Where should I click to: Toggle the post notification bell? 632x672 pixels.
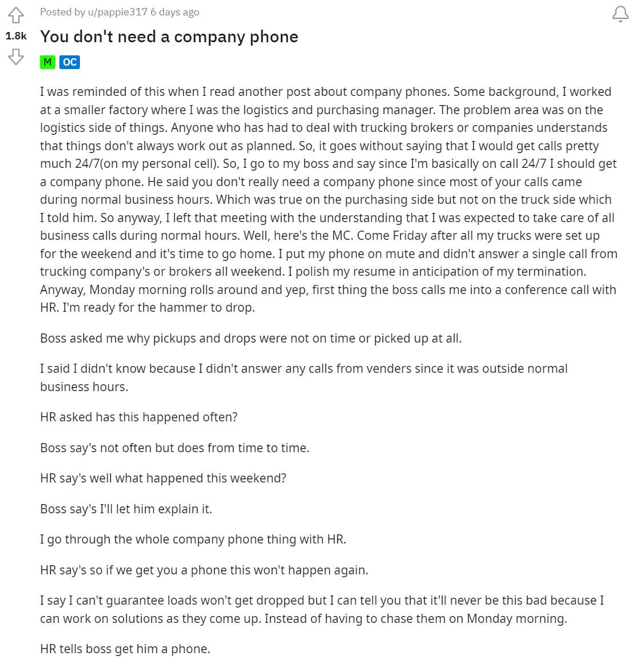[620, 15]
